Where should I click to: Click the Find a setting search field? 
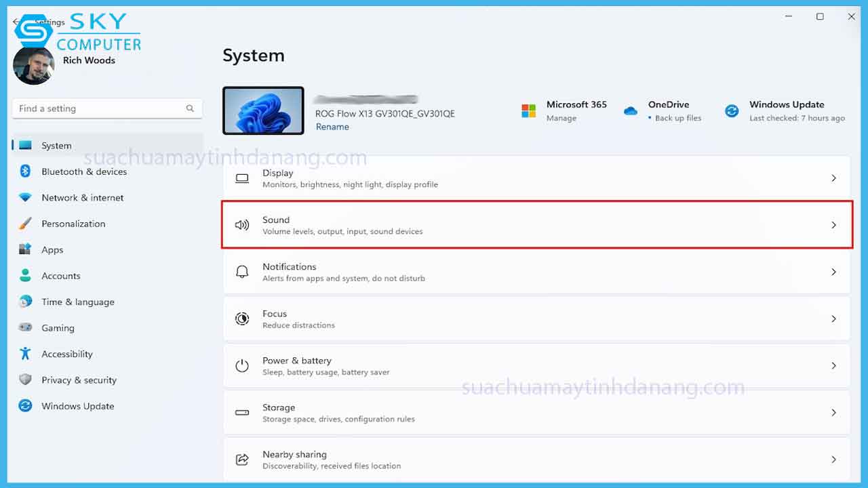click(98, 108)
